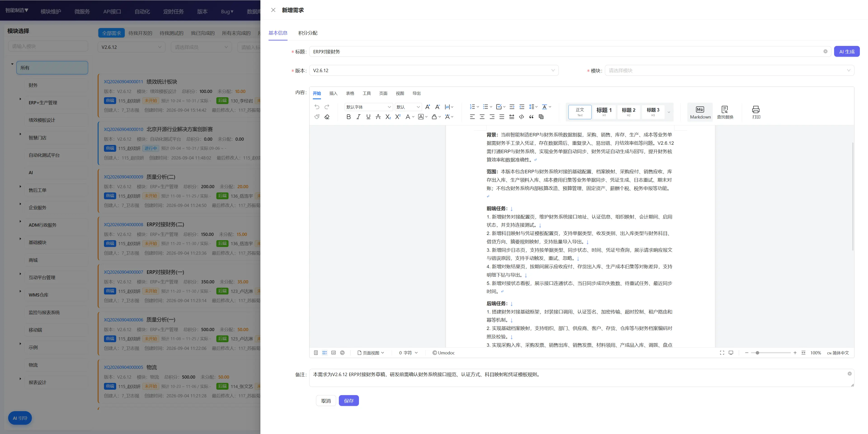Click the redo arrow icon
Image resolution: width=868 pixels, height=434 pixels.
coord(327,107)
